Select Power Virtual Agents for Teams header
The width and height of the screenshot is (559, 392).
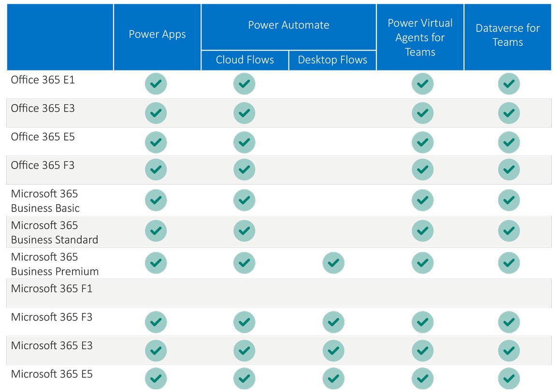420,37
